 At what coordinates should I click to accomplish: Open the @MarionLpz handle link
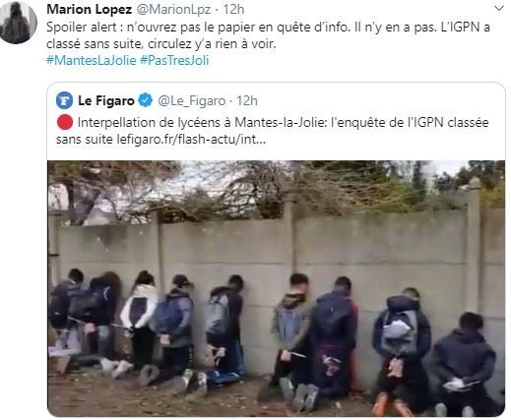tap(173, 10)
